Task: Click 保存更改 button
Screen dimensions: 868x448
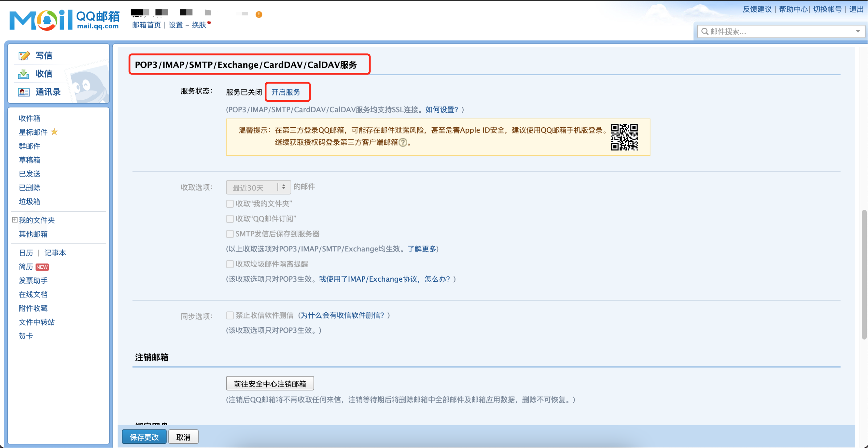Action: 144,437
